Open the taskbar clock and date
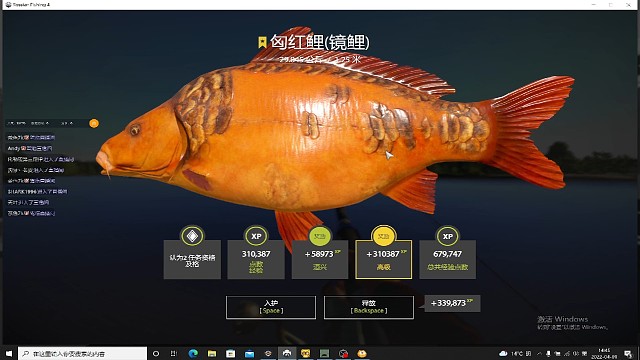Screen dimensions: 640x360 point(604,353)
